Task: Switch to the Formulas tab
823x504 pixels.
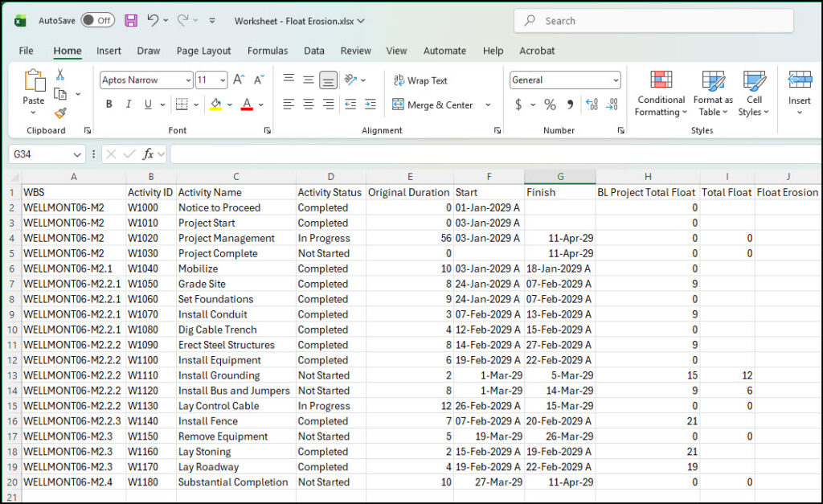Action: 268,51
